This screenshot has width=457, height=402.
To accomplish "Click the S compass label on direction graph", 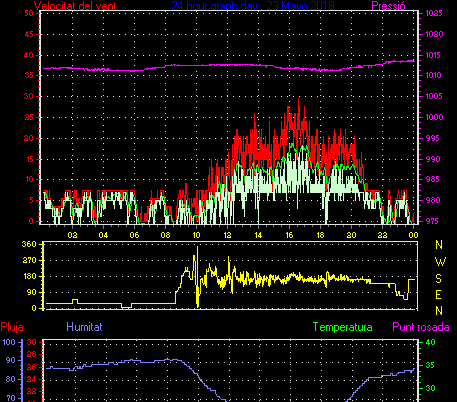I will tap(439, 278).
